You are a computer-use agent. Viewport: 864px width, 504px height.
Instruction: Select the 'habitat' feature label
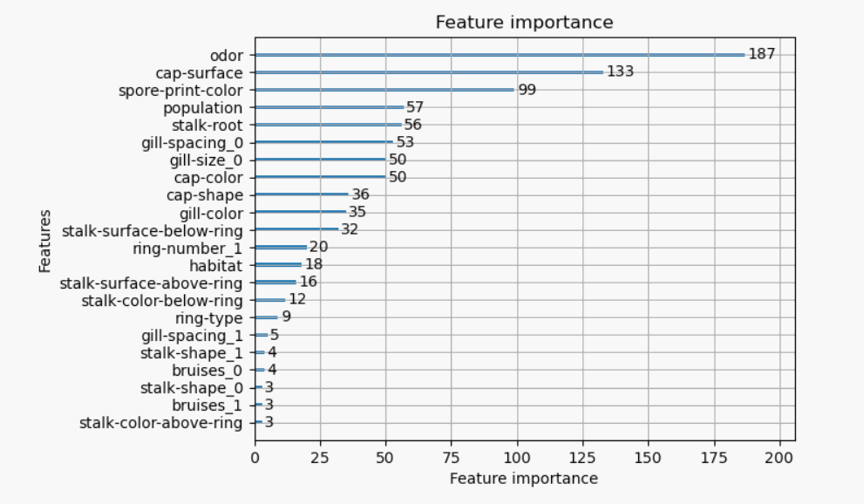tap(216, 266)
